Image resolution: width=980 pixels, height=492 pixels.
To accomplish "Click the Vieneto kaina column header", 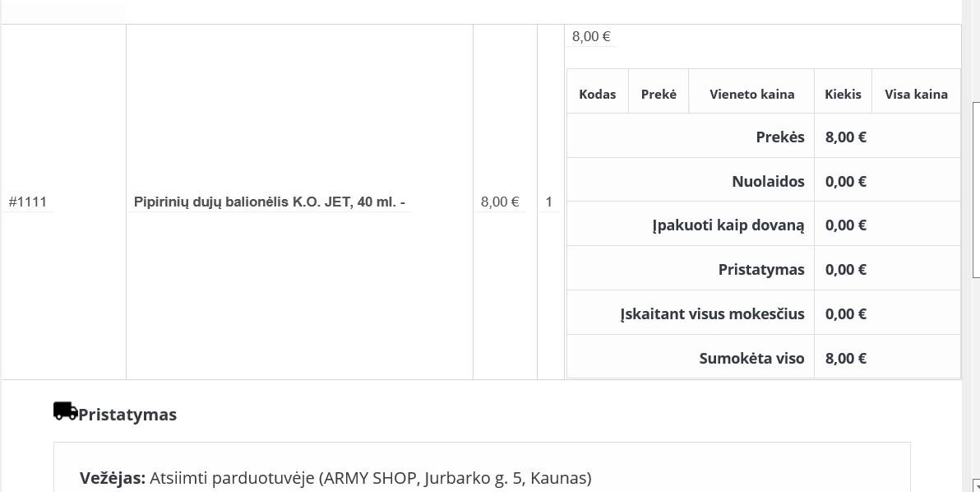I will coord(752,95).
